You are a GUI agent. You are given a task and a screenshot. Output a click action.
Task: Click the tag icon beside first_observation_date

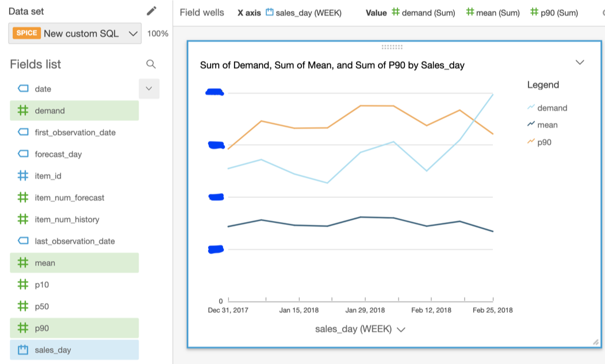click(x=23, y=132)
